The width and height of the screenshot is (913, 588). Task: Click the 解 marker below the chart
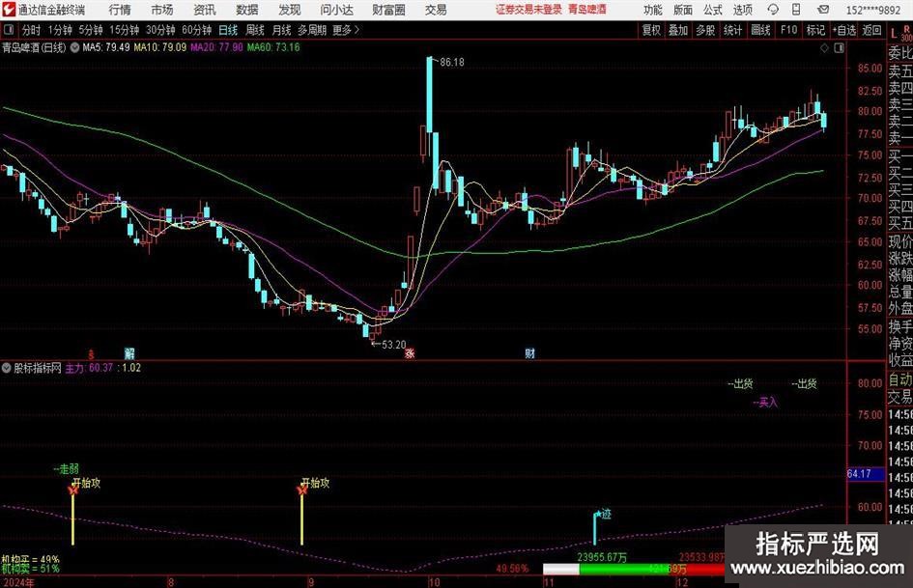pyautogui.click(x=129, y=352)
